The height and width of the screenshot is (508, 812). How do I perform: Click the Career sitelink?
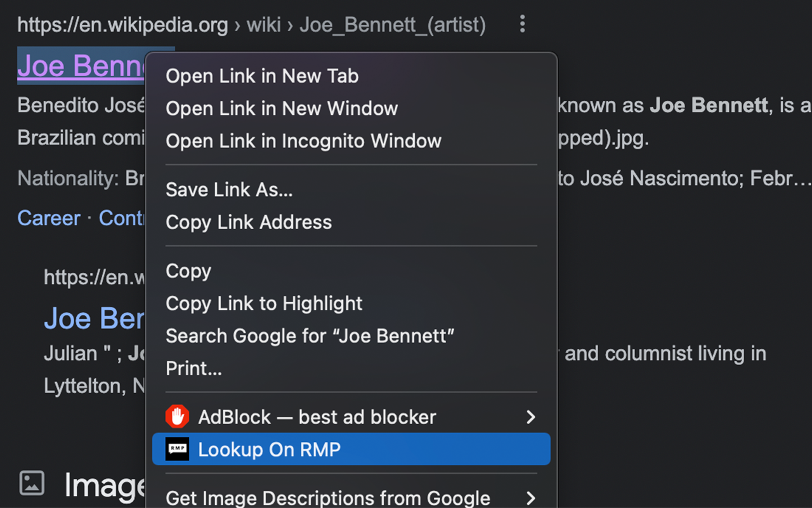pos(49,218)
